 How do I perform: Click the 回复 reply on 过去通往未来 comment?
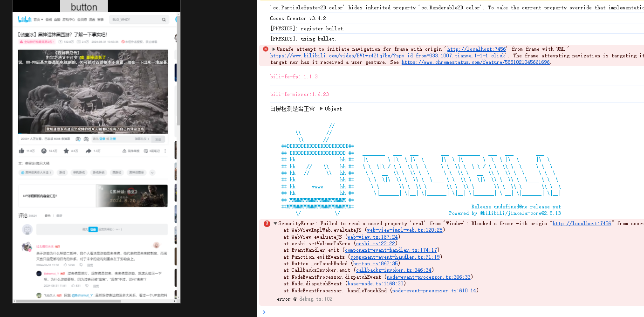tap(90, 265)
